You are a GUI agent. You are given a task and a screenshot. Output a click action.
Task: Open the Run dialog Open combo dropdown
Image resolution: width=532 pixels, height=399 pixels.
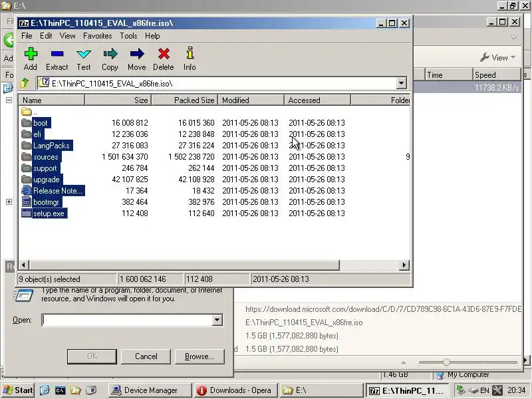[217, 320]
